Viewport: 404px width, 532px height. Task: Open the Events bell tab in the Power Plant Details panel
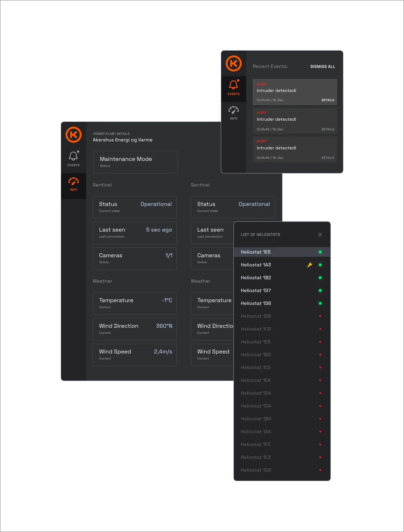coord(74,159)
